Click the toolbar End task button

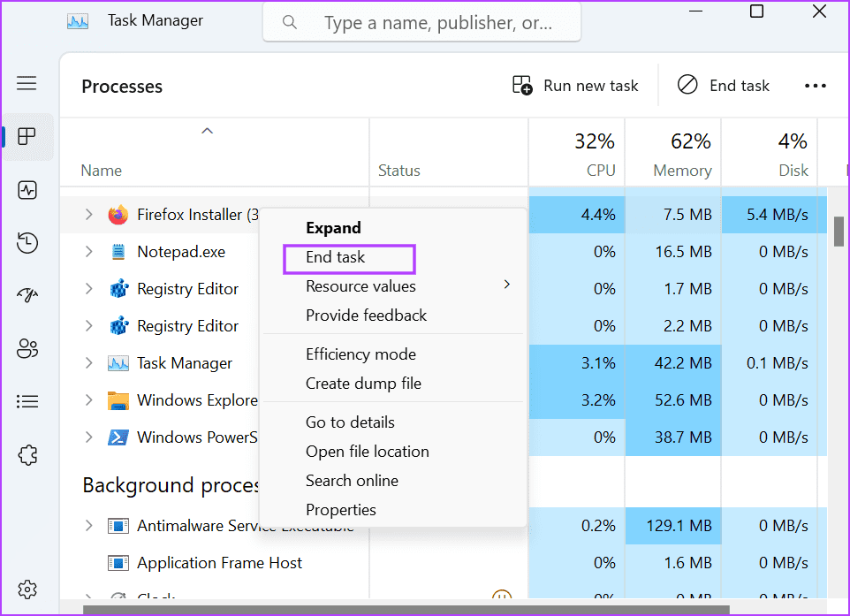click(x=723, y=86)
